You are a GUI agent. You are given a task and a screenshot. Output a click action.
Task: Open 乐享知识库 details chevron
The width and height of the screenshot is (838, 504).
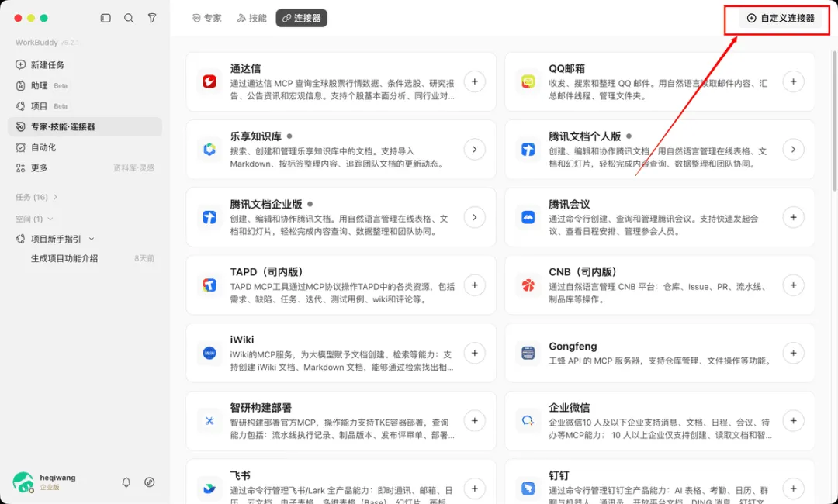pyautogui.click(x=475, y=150)
